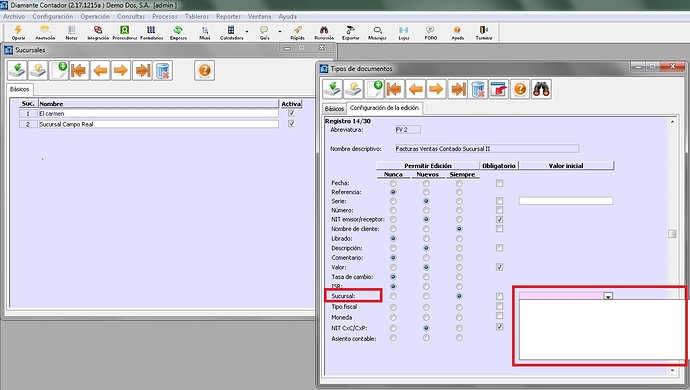Open the Operación menu
The image size is (690, 390).
(95, 16)
